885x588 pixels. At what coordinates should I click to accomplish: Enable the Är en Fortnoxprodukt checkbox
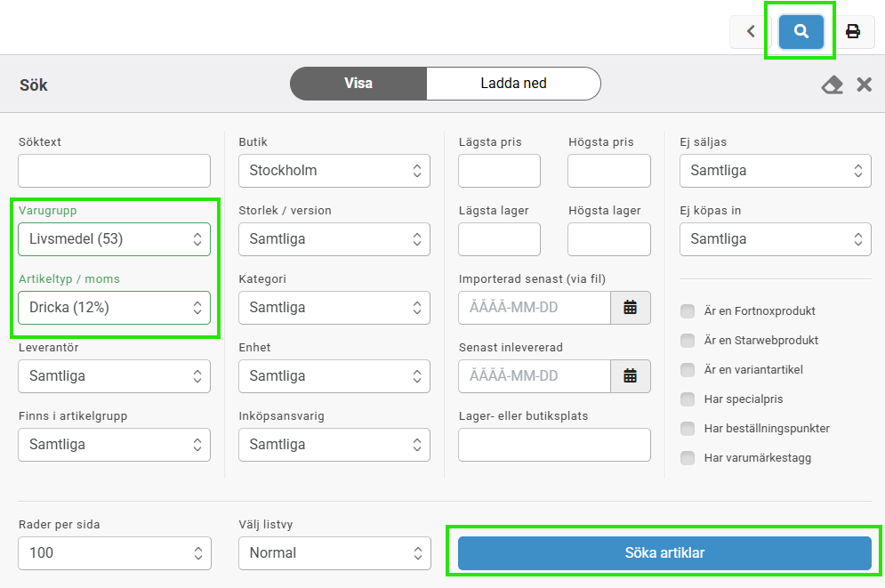[x=687, y=311]
